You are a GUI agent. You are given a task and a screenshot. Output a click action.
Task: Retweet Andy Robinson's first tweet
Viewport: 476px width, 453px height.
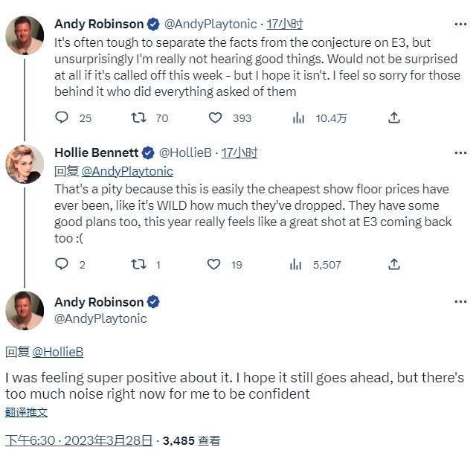pyautogui.click(x=138, y=118)
